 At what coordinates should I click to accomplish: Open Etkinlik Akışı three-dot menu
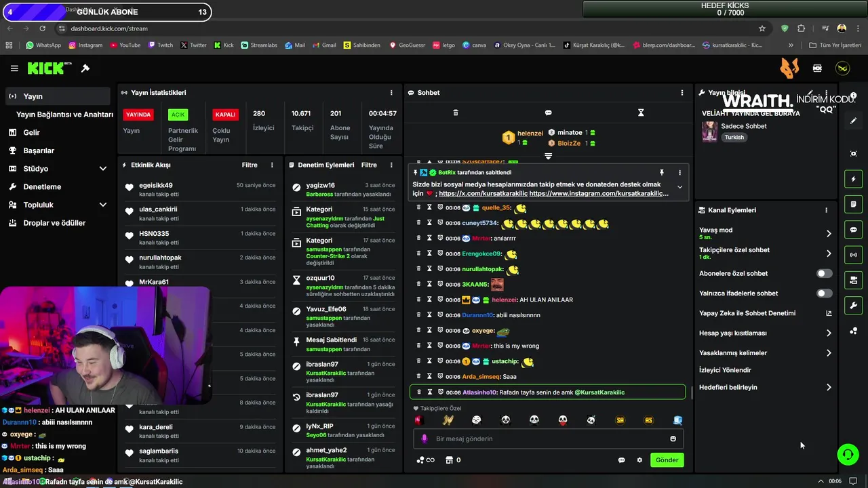click(272, 165)
